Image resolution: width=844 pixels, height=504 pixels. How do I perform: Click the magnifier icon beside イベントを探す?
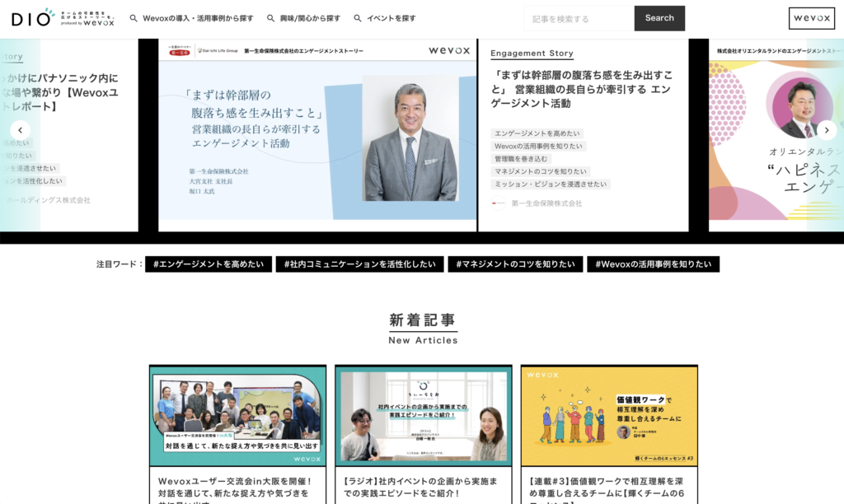358,18
